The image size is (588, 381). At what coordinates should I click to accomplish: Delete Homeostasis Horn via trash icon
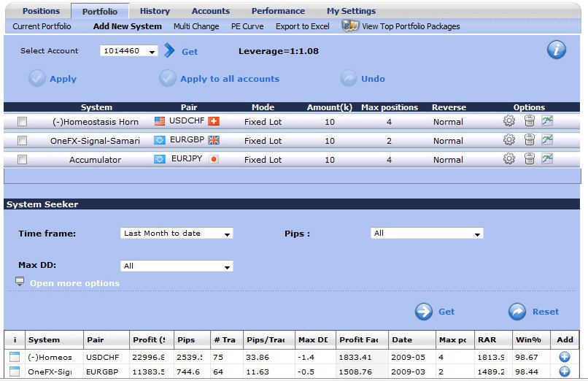pos(529,120)
